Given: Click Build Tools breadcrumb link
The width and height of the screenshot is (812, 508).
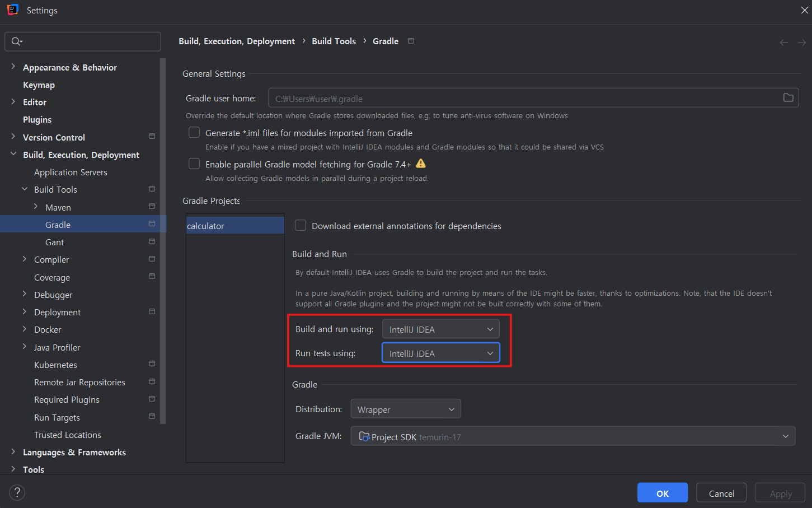Looking at the screenshot, I should [x=334, y=41].
